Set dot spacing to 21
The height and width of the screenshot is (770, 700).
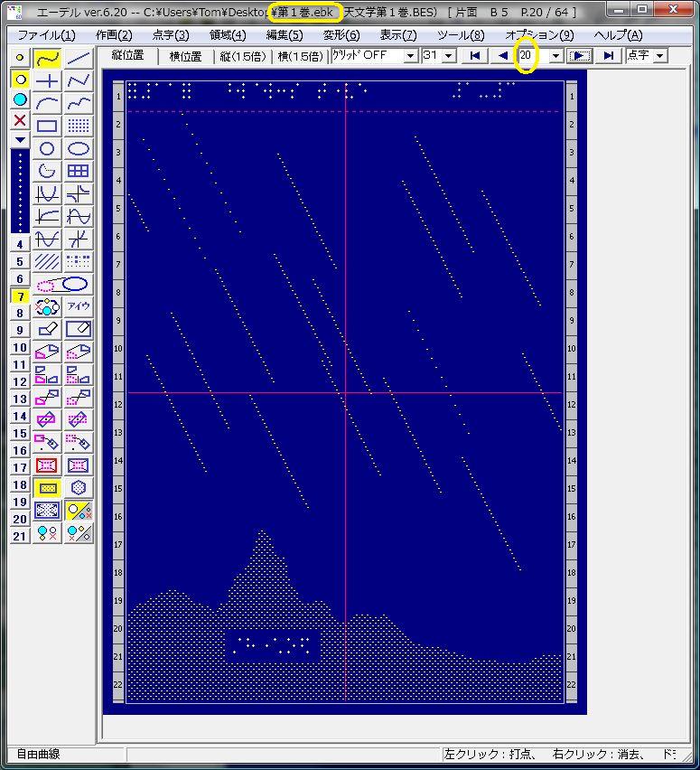(20, 536)
